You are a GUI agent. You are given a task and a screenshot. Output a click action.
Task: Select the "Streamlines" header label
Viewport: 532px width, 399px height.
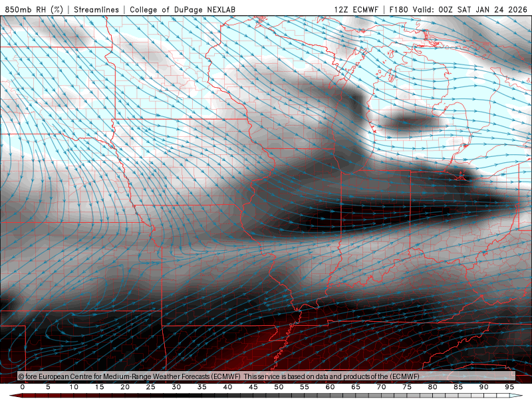pos(96,9)
